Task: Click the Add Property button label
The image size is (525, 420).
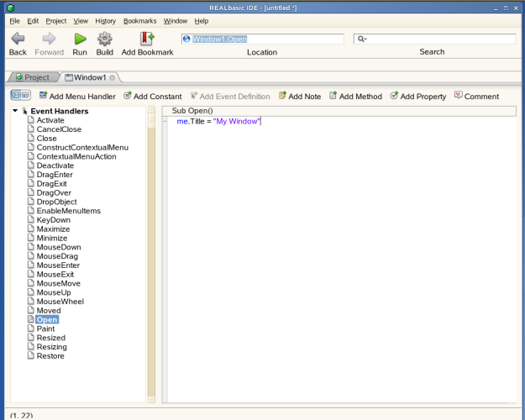Action: click(x=423, y=97)
